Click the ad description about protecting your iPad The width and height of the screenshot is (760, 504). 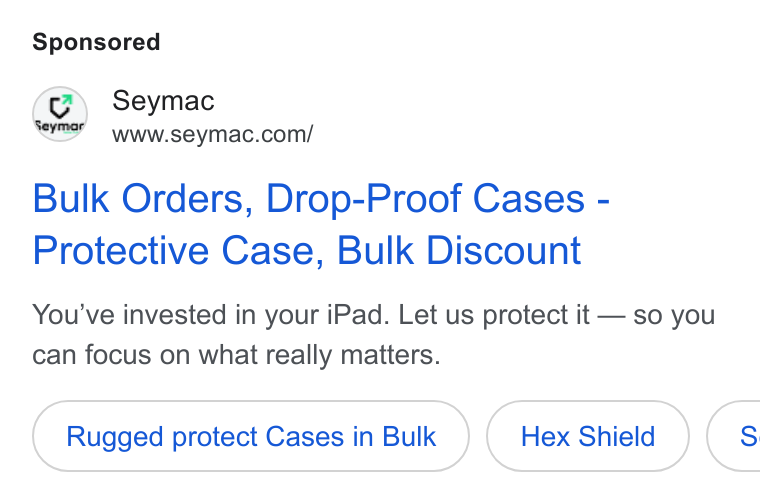coord(373,334)
